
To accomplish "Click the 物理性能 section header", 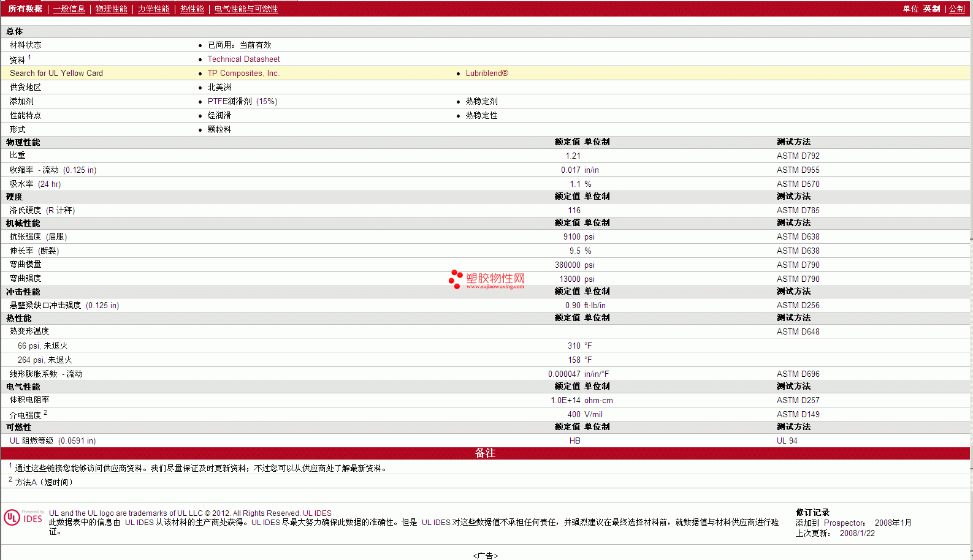I will [23, 142].
